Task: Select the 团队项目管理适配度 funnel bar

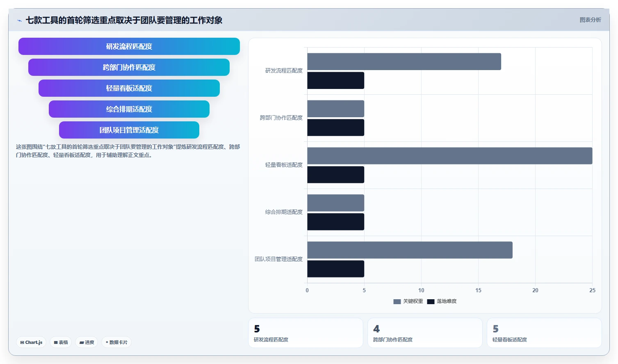Action: [129, 130]
